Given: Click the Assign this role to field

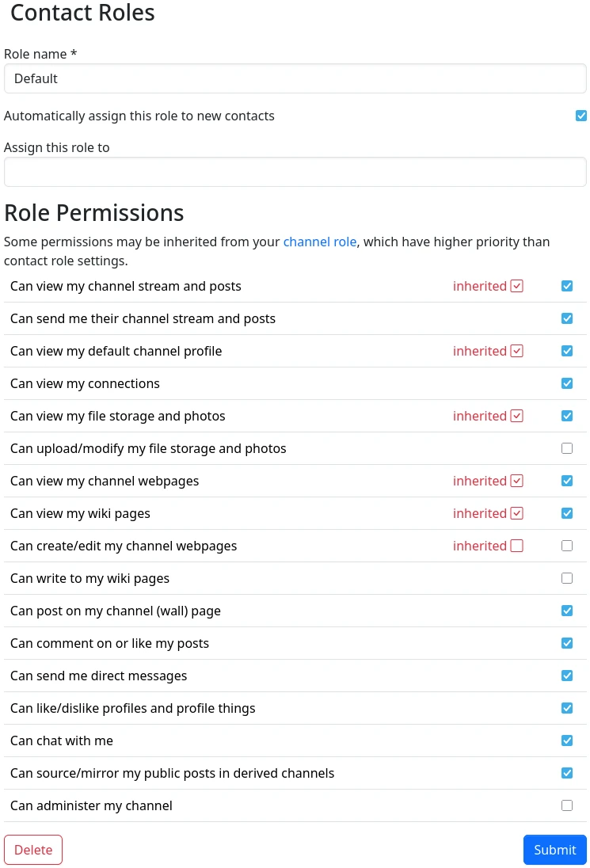Looking at the screenshot, I should tap(295, 172).
